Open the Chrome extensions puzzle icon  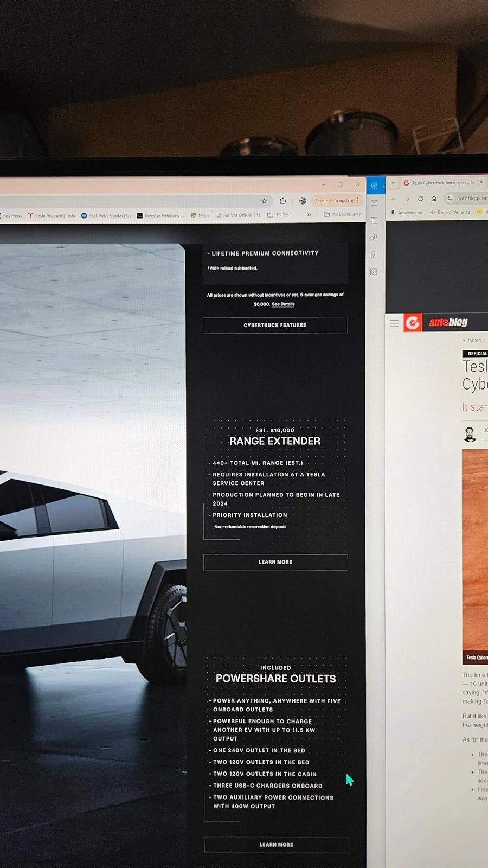[283, 201]
